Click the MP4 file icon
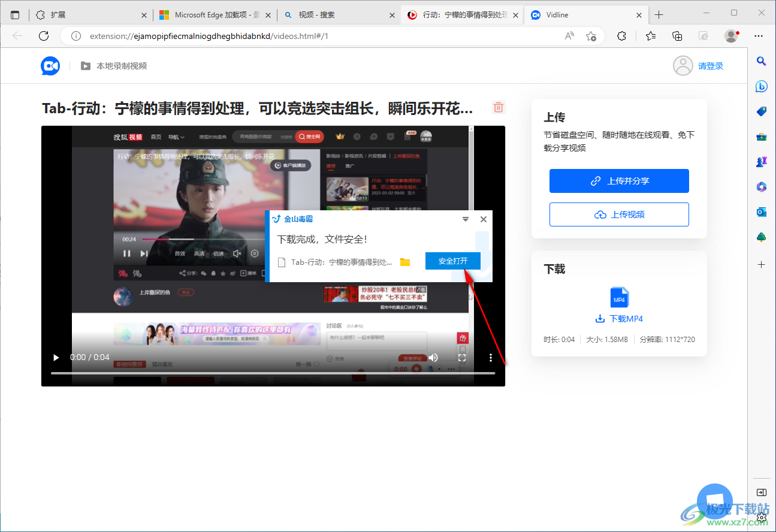This screenshot has width=776, height=532. [x=619, y=298]
